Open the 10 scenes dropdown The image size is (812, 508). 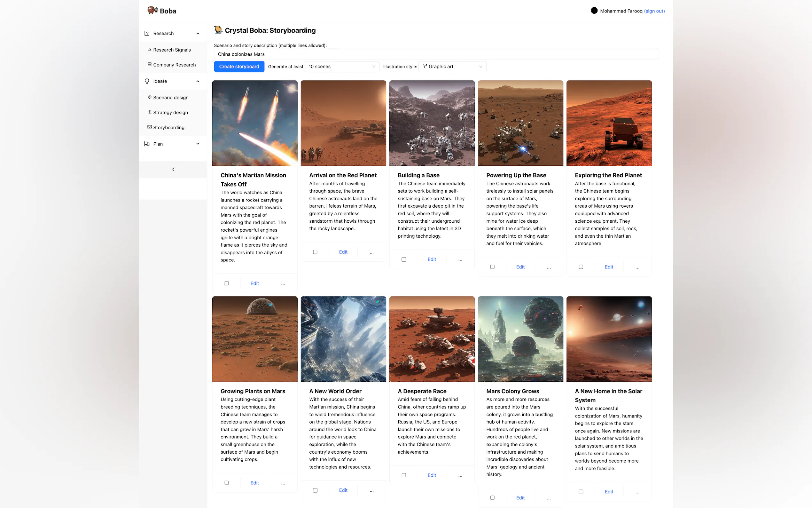[x=341, y=67]
